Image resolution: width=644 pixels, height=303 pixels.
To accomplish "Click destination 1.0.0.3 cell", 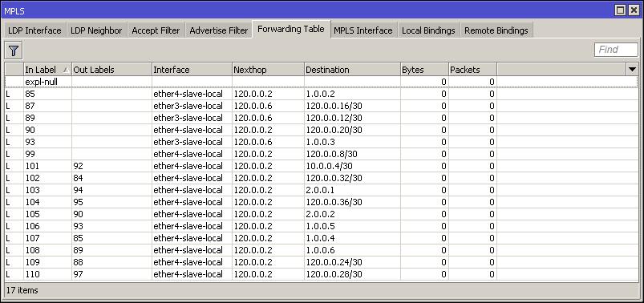I will click(x=352, y=142).
